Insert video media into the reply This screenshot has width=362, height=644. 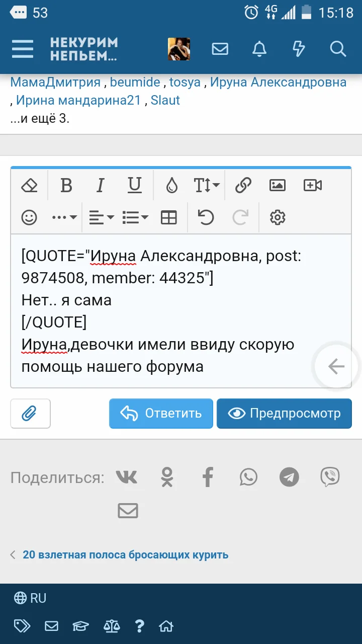tap(313, 186)
